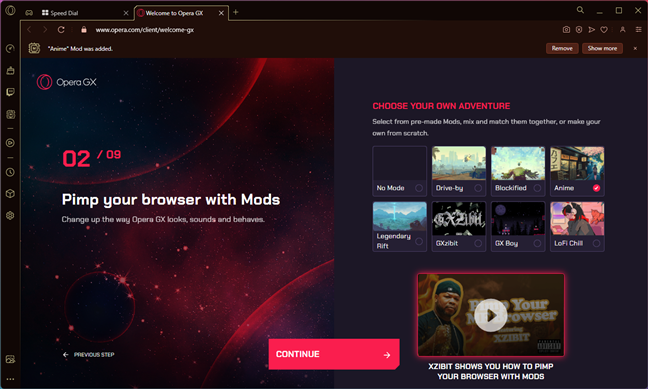Open the sidebar icon above the three dots
The image size is (648, 389).
pos(10,359)
